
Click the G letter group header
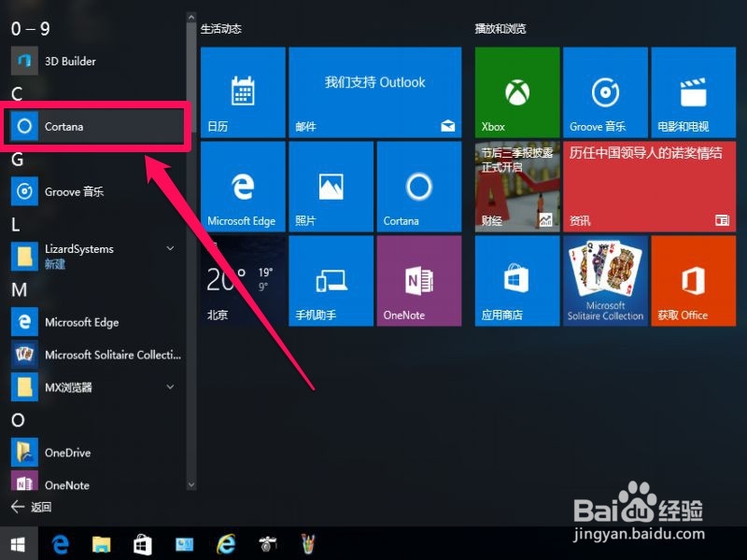tap(17, 159)
